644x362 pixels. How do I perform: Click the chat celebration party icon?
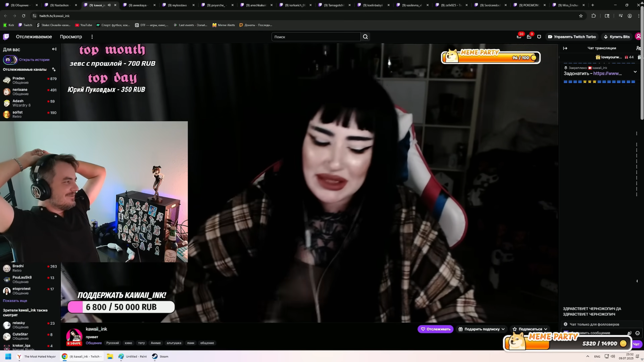point(630,333)
